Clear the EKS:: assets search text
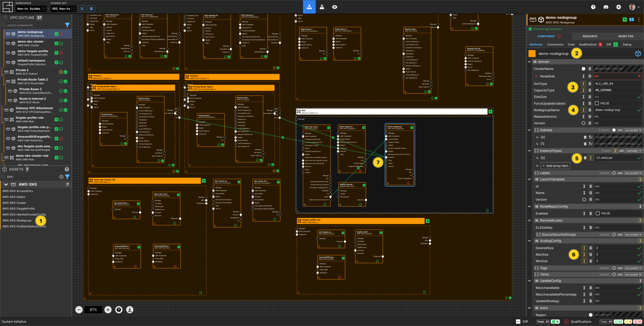Screen dimensions: 644x326 pyautogui.click(x=61, y=177)
